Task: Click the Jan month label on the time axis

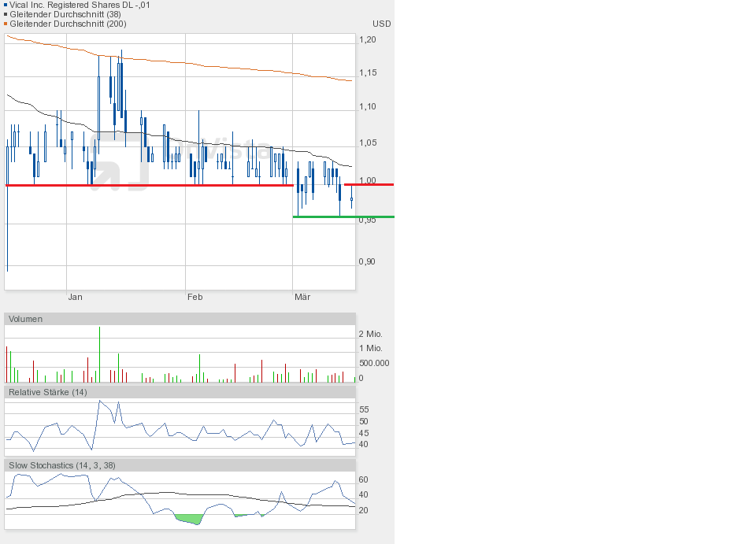Action: (76, 297)
